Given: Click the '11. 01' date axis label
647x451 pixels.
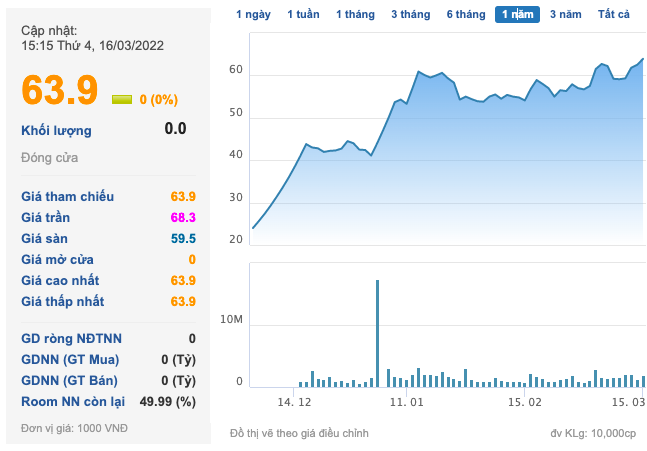Looking at the screenshot, I should 407,402.
